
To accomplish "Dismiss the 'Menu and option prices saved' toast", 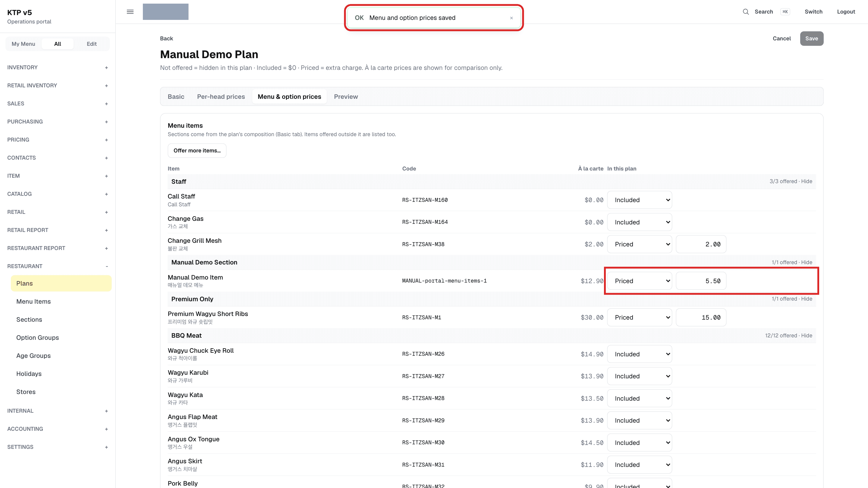I will [x=511, y=18].
